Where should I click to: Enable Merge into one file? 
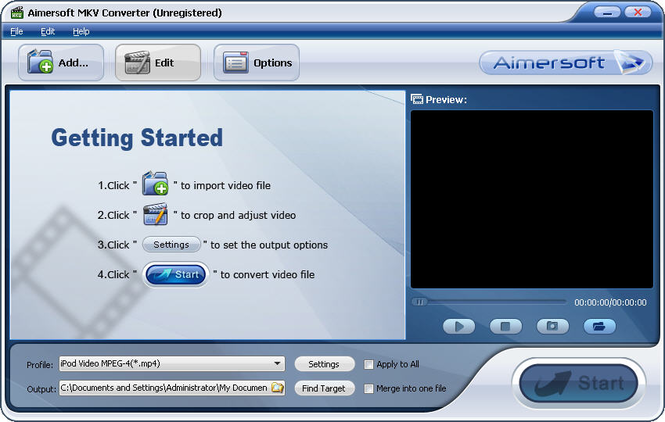coord(369,388)
